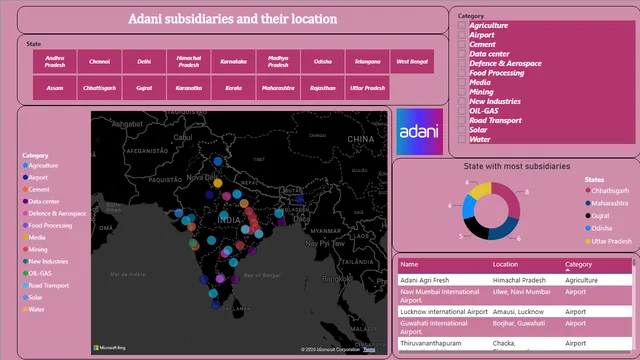Pick the Karanatka state tile
The height and width of the screenshot is (360, 640).
pyautogui.click(x=189, y=88)
